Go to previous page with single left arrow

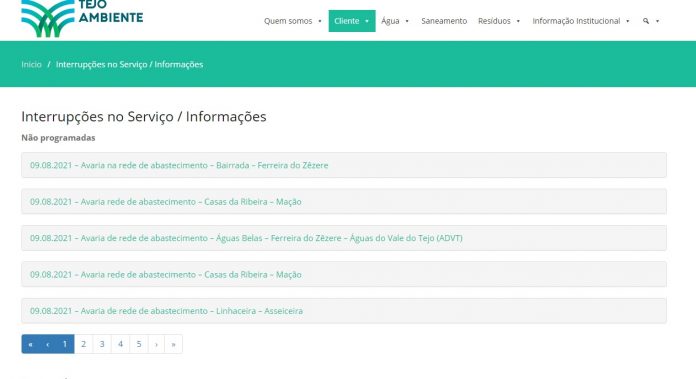click(47, 344)
